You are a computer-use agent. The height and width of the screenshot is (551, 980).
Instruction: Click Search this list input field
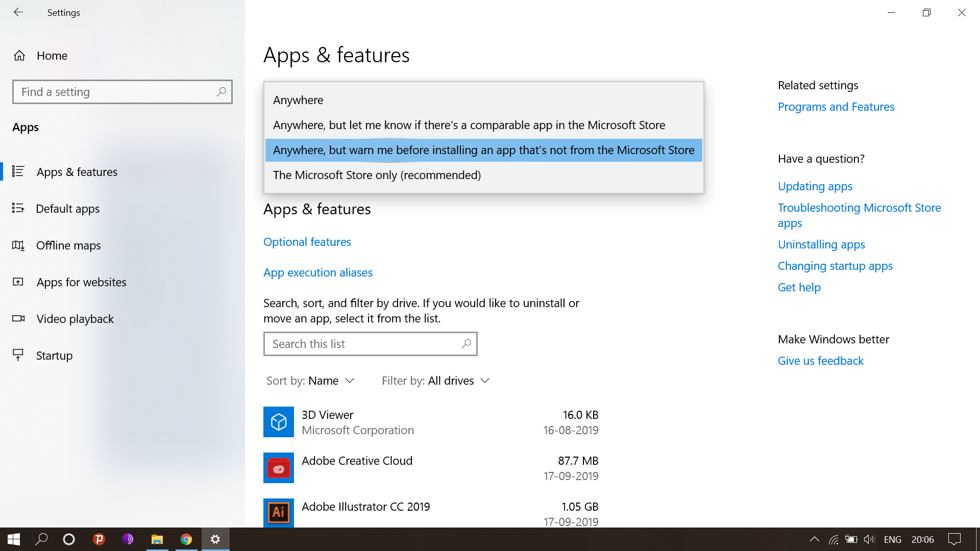(x=370, y=344)
